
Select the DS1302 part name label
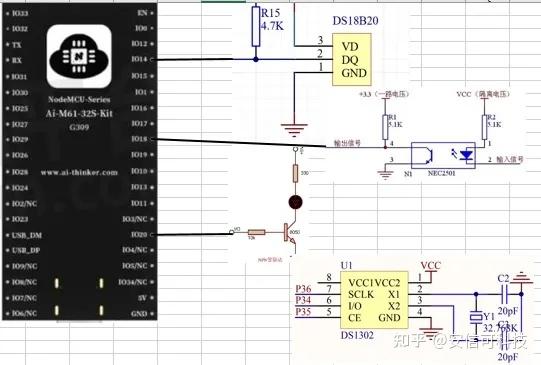click(357, 335)
